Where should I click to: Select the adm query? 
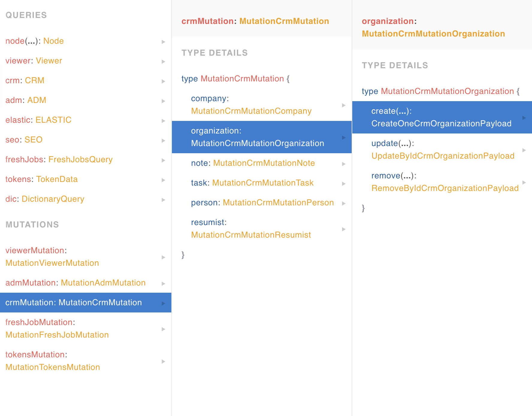[14, 100]
